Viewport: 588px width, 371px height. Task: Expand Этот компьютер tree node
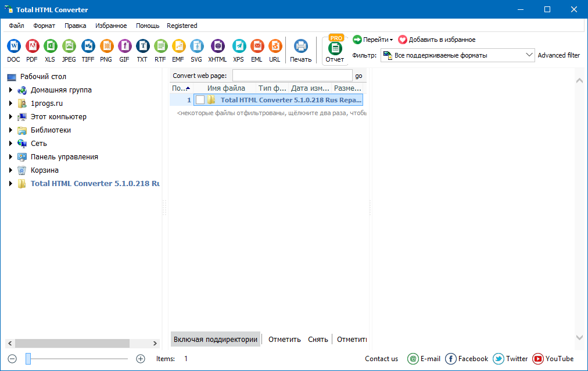10,117
